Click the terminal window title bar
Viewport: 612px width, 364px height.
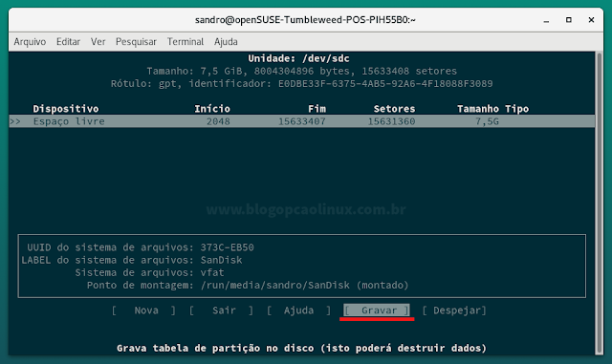point(305,20)
